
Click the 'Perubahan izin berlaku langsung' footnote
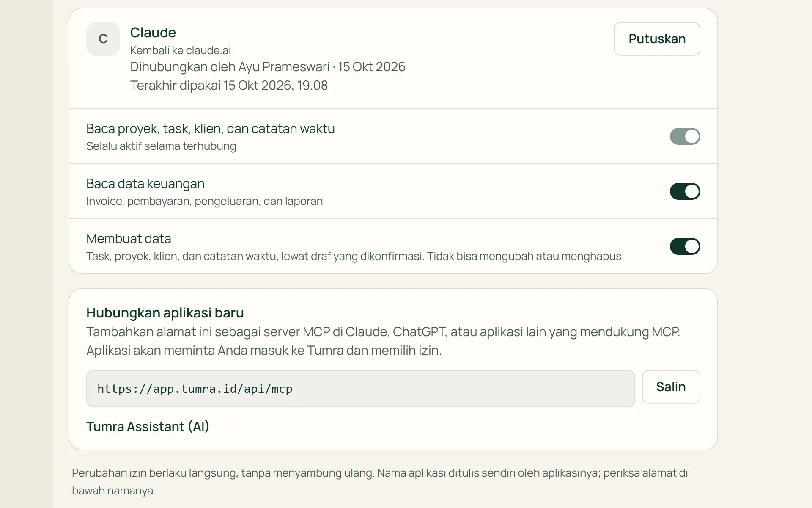(380, 482)
